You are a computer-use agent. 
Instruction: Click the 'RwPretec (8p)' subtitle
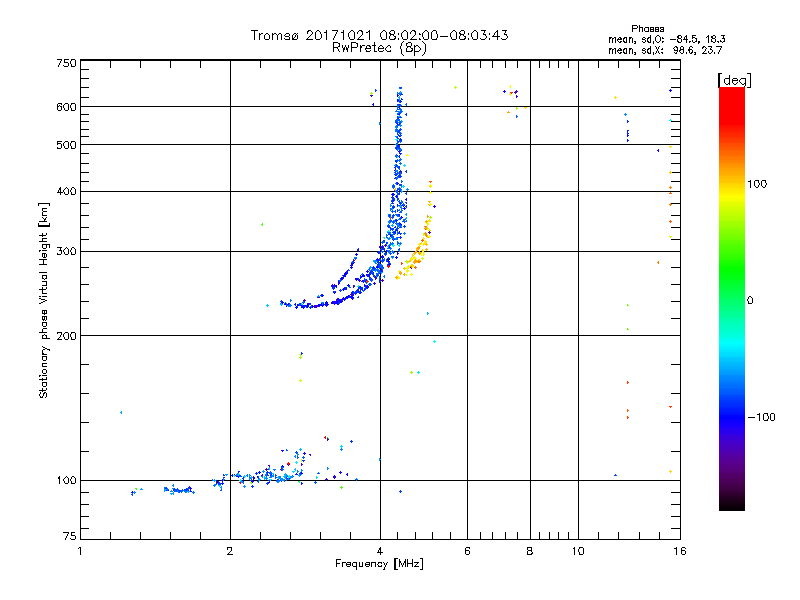point(379,48)
